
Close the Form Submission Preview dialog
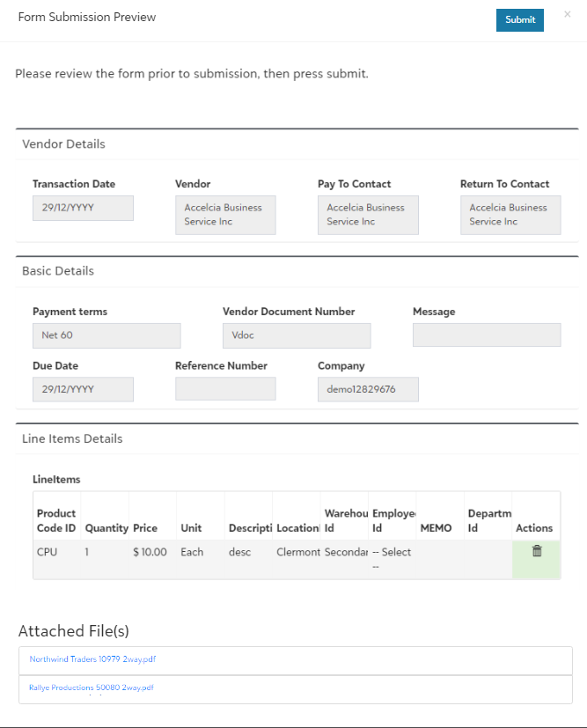tap(567, 14)
